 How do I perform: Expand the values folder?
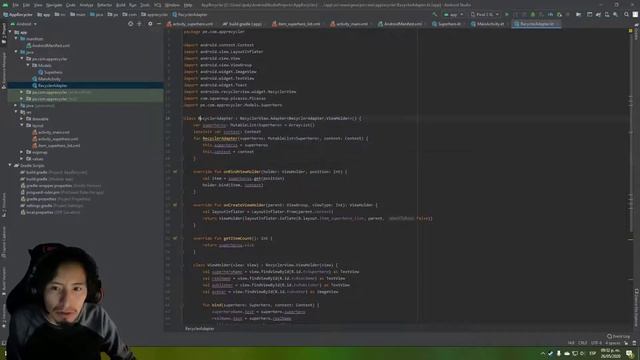(22, 159)
